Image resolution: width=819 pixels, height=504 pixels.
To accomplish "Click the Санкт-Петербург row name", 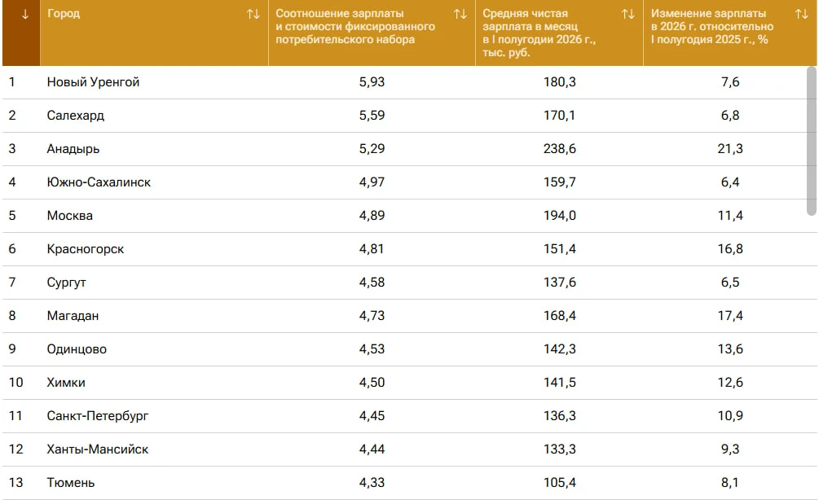I will click(98, 416).
